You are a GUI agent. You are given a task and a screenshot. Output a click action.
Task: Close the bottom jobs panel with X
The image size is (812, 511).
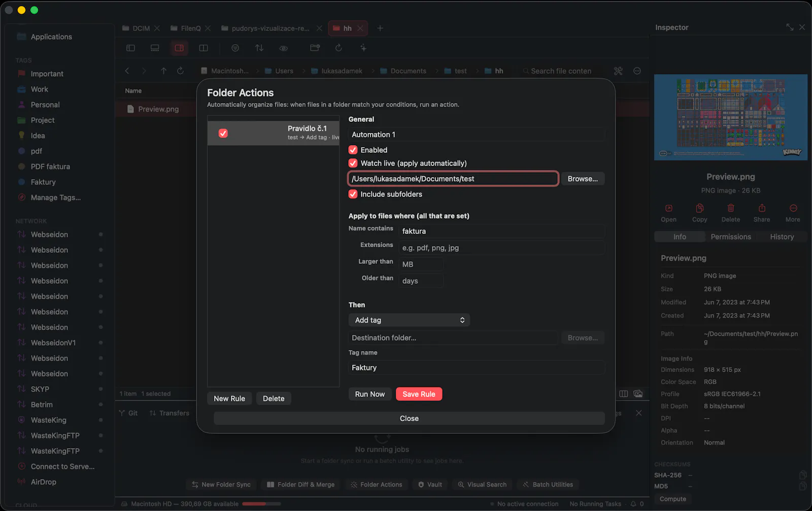(x=639, y=413)
